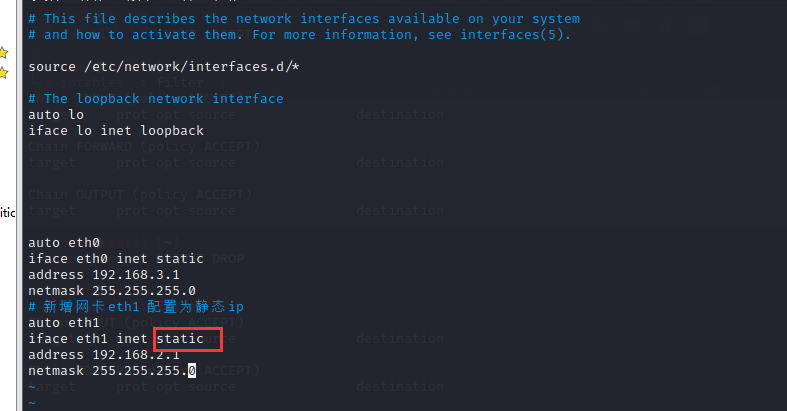
Task: Click the upper yellow star icon
Action: point(4,52)
